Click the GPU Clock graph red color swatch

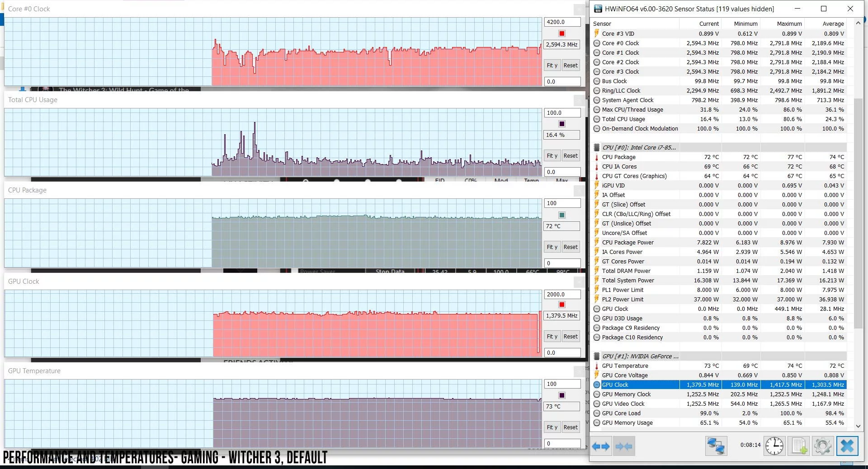tap(562, 305)
